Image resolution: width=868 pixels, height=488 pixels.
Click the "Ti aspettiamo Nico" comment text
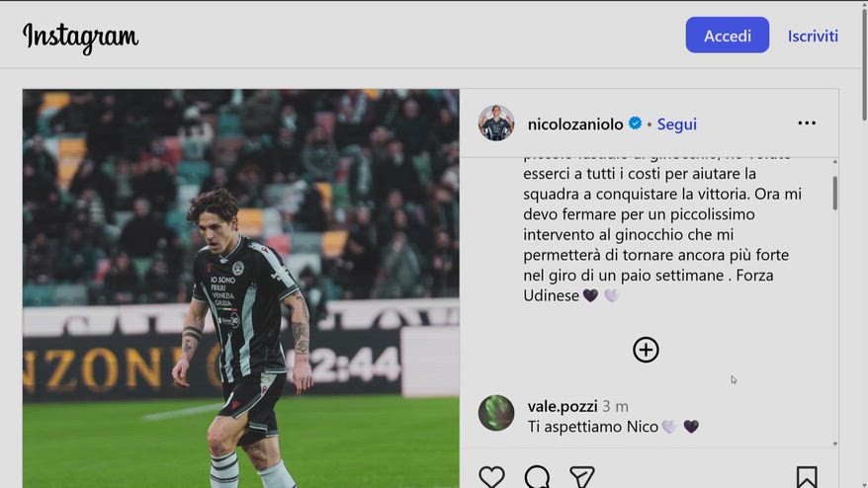[x=593, y=427]
